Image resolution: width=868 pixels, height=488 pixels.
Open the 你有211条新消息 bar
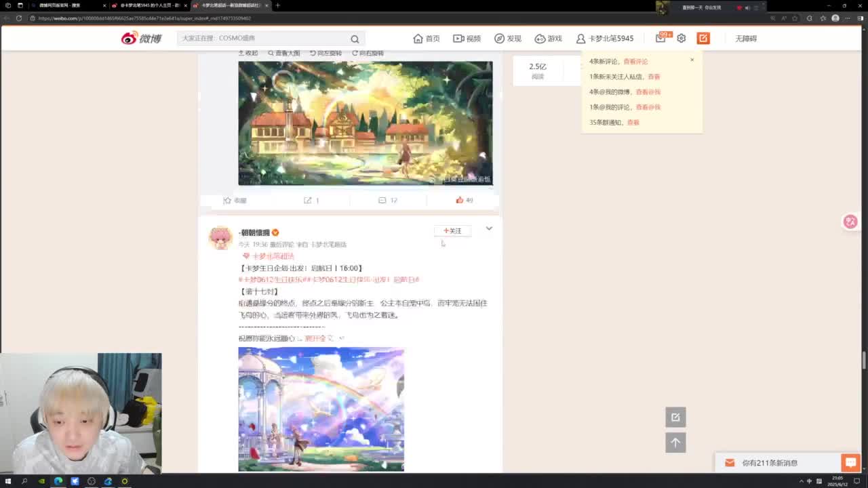point(778,463)
